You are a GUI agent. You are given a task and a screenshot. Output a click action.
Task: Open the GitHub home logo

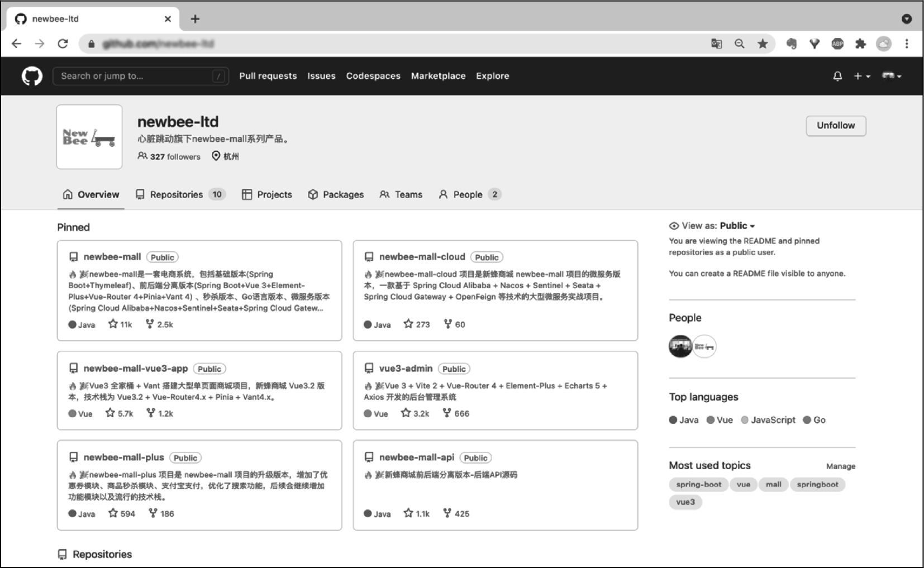pos(32,76)
